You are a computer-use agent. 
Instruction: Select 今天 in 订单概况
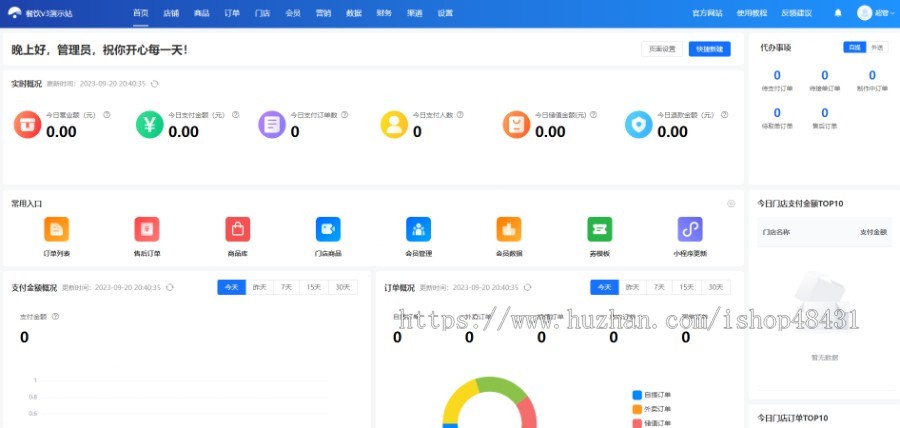point(604,287)
